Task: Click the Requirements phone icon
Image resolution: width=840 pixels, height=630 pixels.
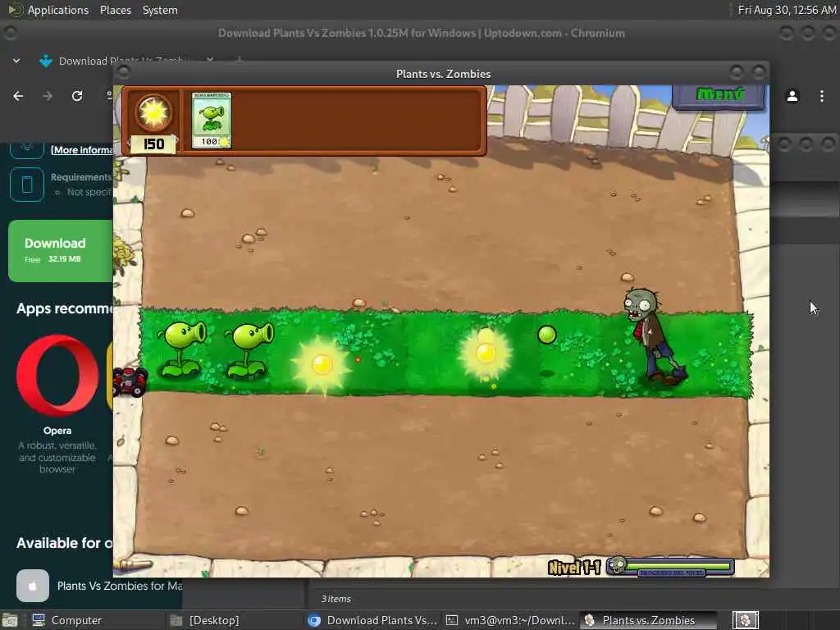Action: coord(27,185)
